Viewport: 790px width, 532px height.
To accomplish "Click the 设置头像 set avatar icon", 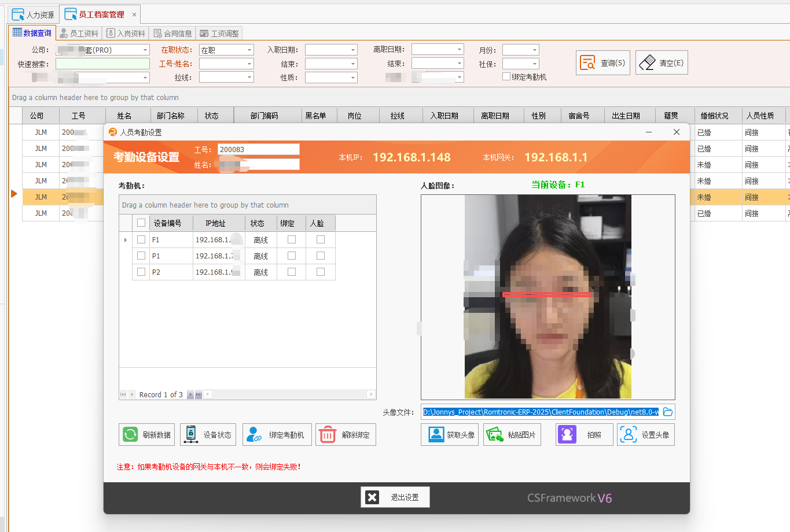I will pyautogui.click(x=629, y=434).
